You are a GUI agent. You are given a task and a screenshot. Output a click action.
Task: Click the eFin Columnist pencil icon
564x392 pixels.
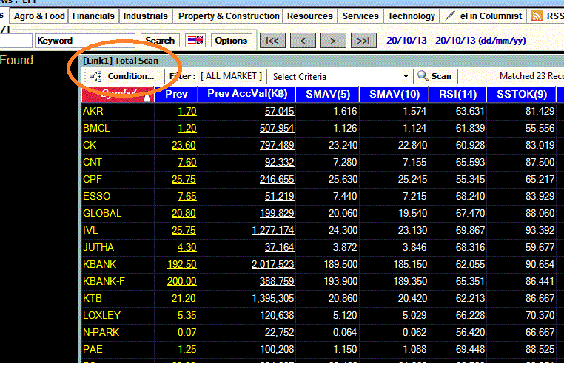point(449,16)
